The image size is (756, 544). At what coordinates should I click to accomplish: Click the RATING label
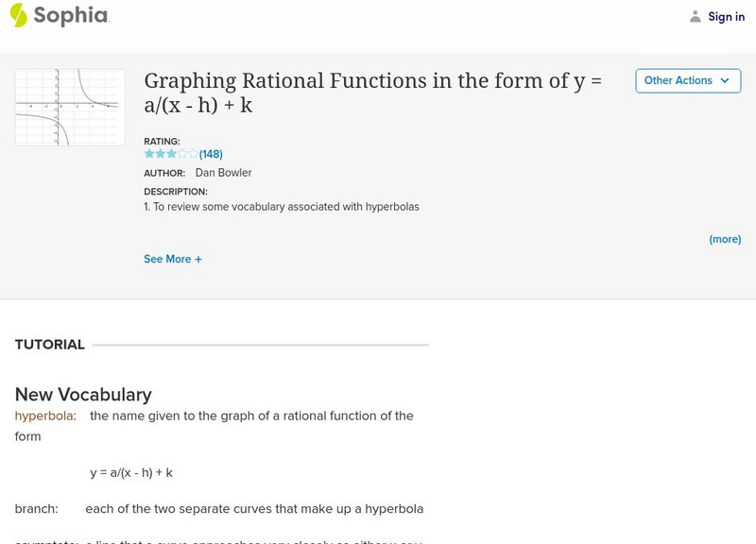tap(162, 142)
